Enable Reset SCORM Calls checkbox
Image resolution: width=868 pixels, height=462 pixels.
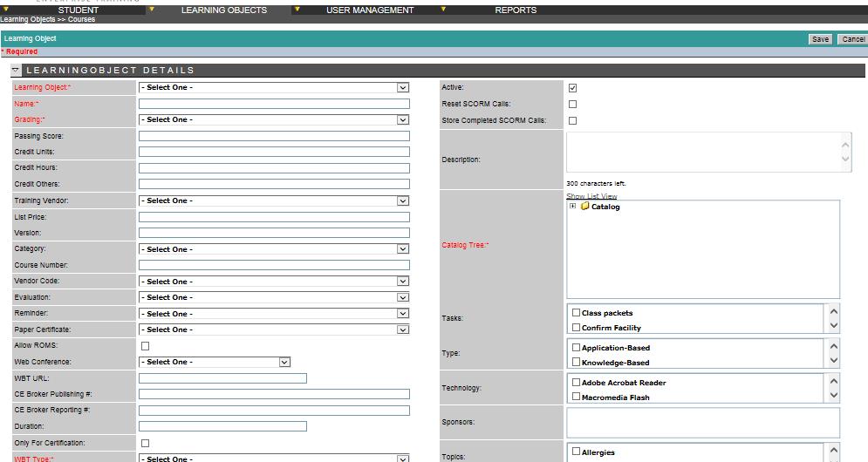coord(572,104)
